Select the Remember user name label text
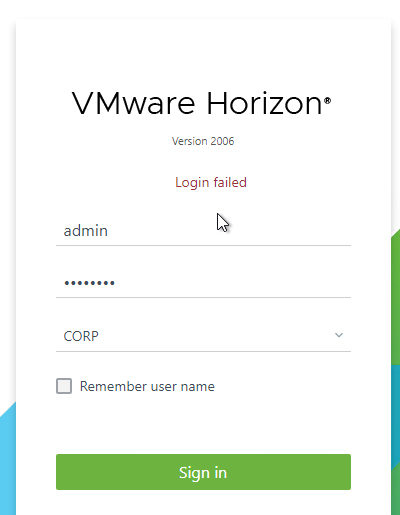Image resolution: width=400 pixels, height=515 pixels. tap(147, 386)
